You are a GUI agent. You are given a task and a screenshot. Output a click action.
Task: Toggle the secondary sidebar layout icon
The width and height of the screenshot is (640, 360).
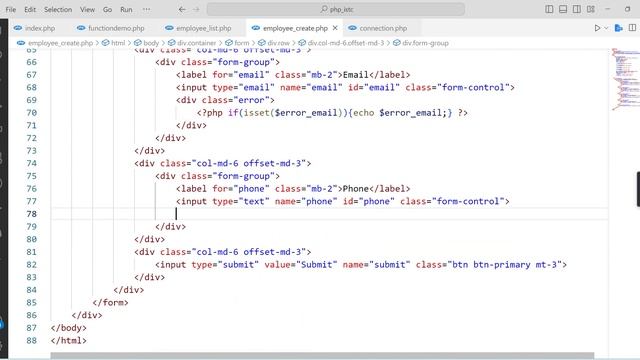(577, 9)
